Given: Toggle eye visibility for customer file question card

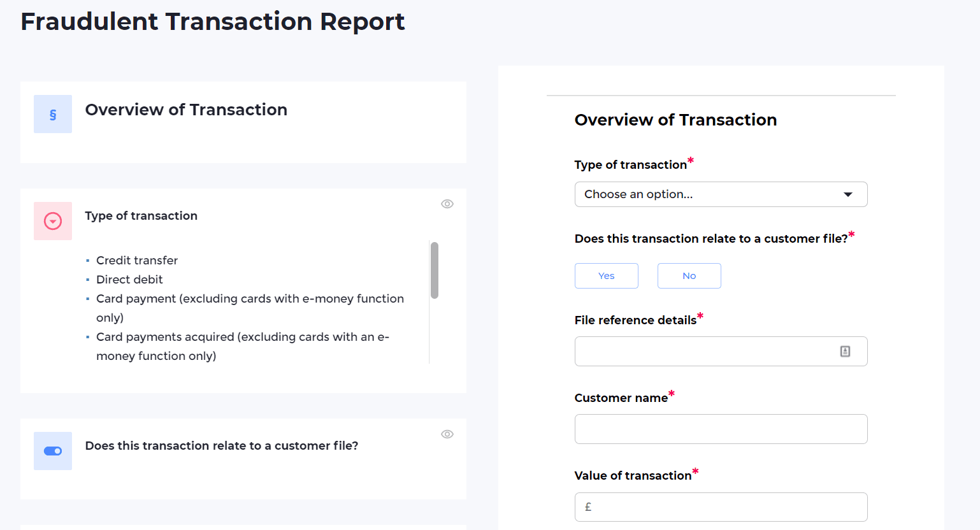Looking at the screenshot, I should click(x=447, y=434).
